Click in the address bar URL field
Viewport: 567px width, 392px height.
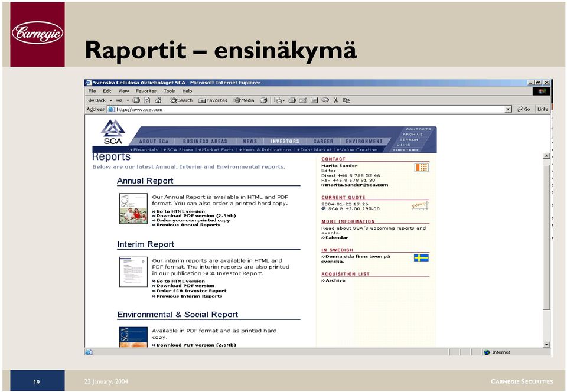tap(309, 109)
